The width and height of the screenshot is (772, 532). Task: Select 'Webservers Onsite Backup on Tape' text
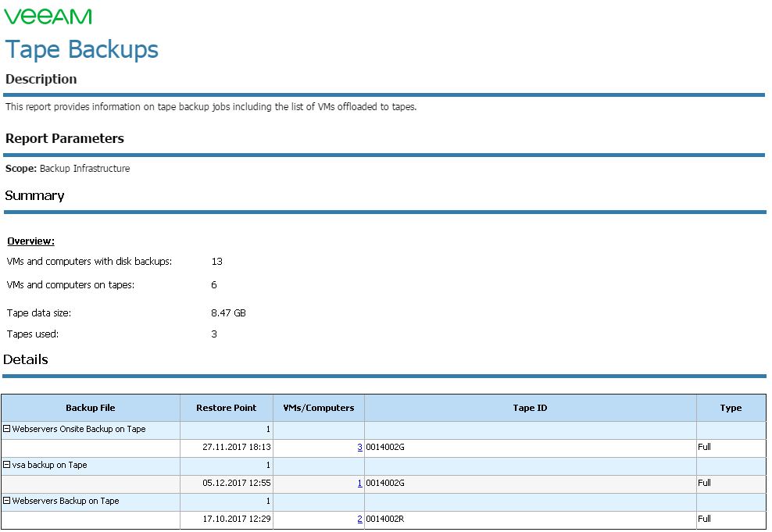79,429
